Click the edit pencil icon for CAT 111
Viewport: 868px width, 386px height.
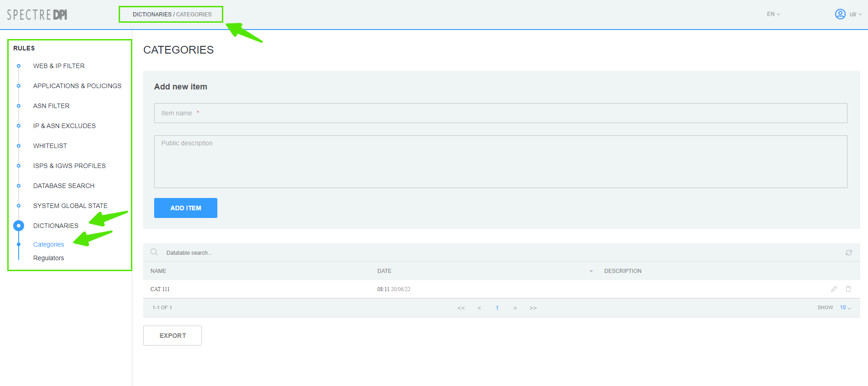(834, 289)
